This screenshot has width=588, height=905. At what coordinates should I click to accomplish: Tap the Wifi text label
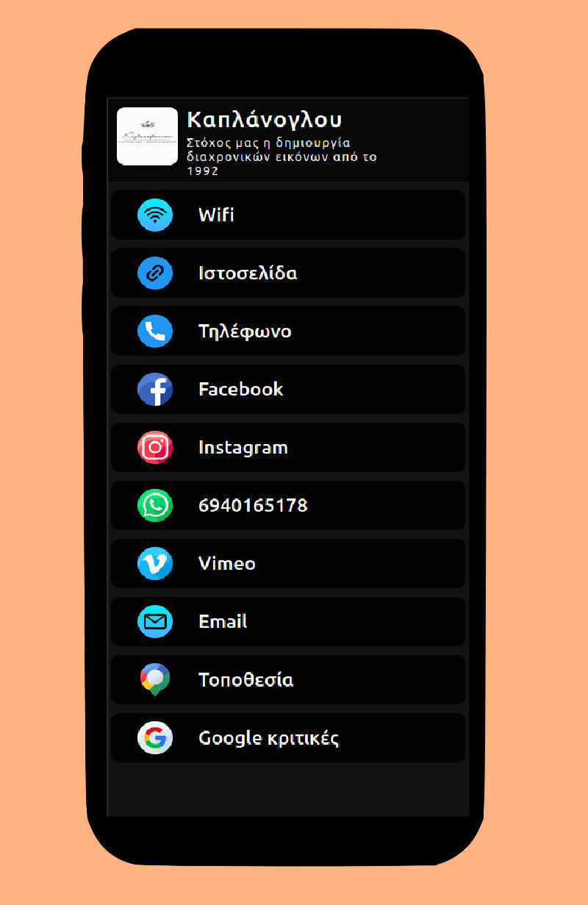point(216,215)
